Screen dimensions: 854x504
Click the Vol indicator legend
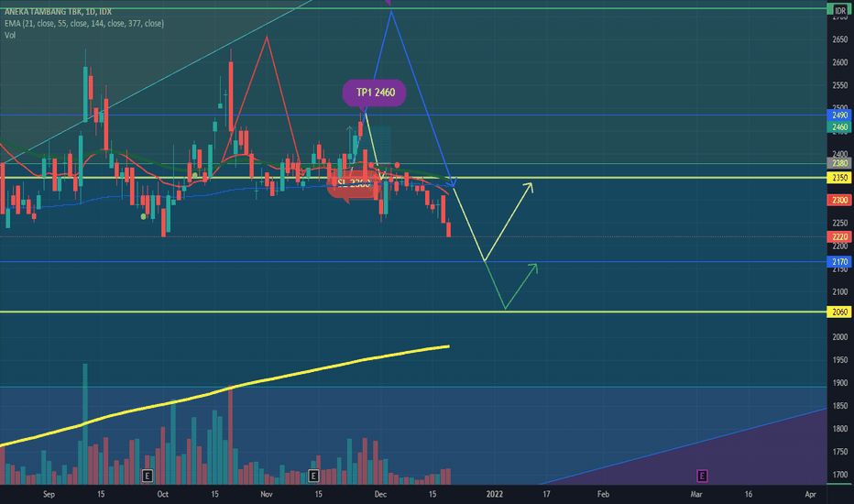10,36
